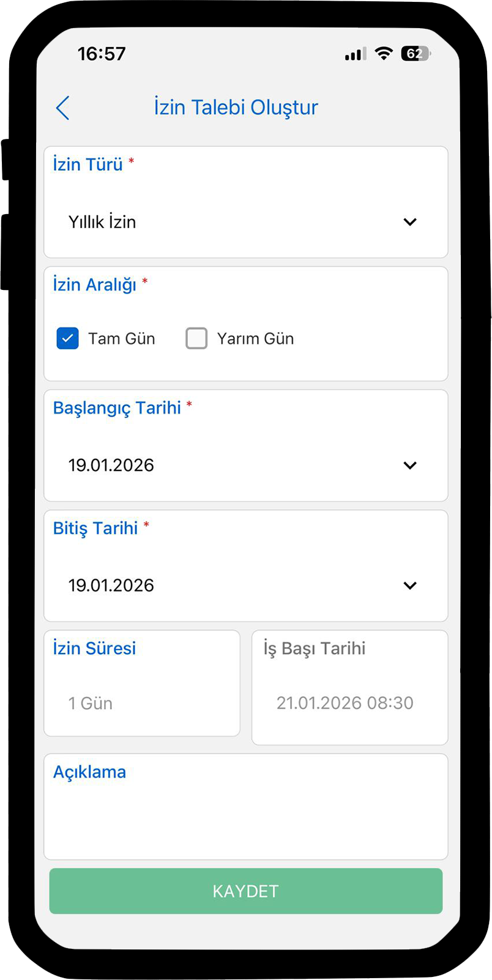Image resolution: width=492 pixels, height=980 pixels.
Task: Uncheck the Tam Gün checkbox
Action: (68, 338)
